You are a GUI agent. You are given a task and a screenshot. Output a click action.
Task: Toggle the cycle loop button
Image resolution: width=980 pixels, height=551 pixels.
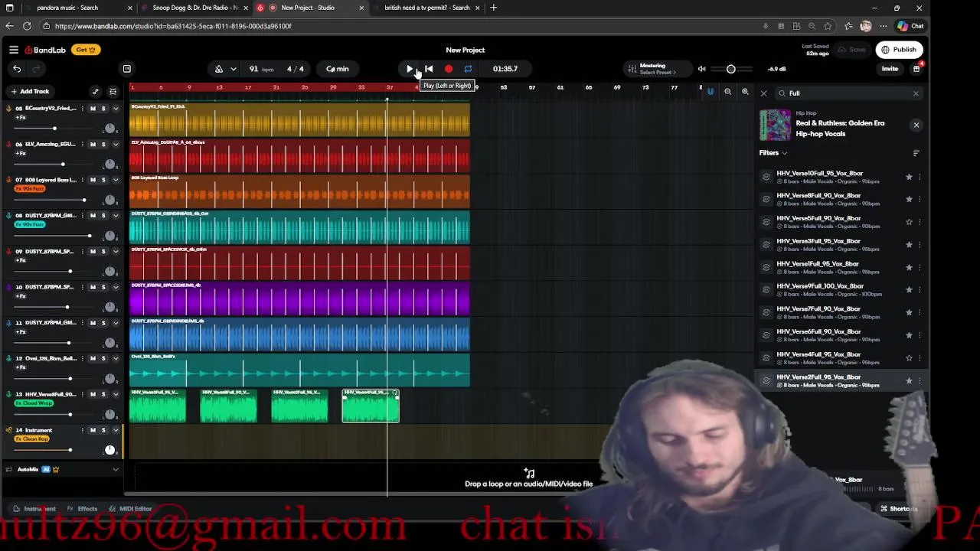pos(468,69)
